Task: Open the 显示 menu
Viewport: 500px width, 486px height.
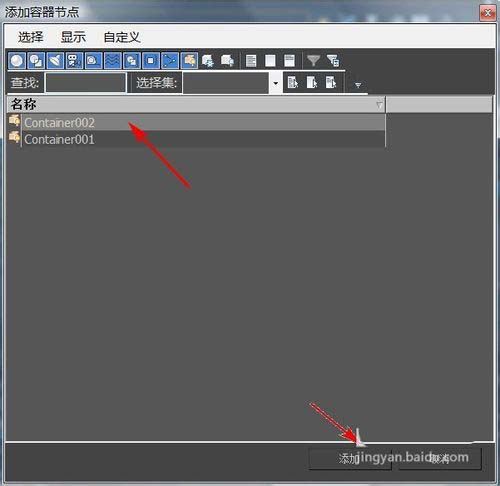Action: coord(73,37)
